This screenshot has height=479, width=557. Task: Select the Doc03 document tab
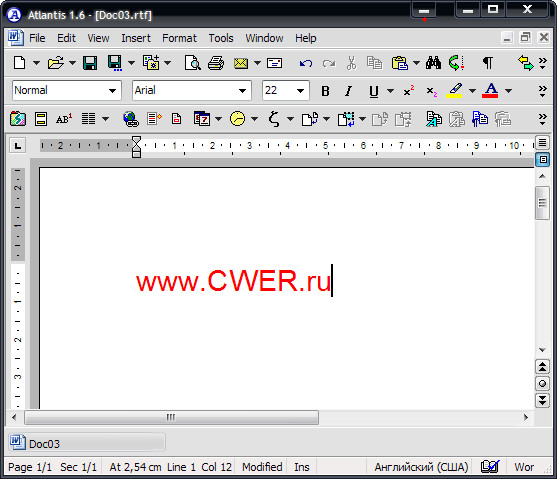(x=87, y=443)
